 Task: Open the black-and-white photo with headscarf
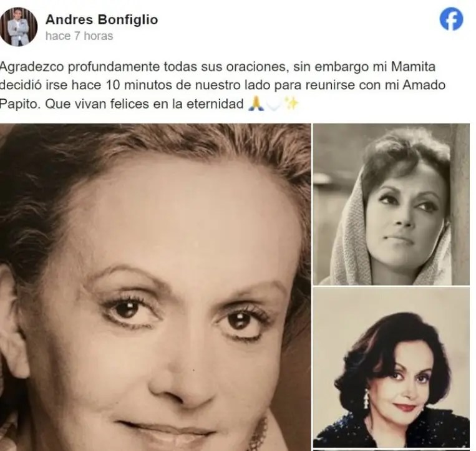[391, 204]
